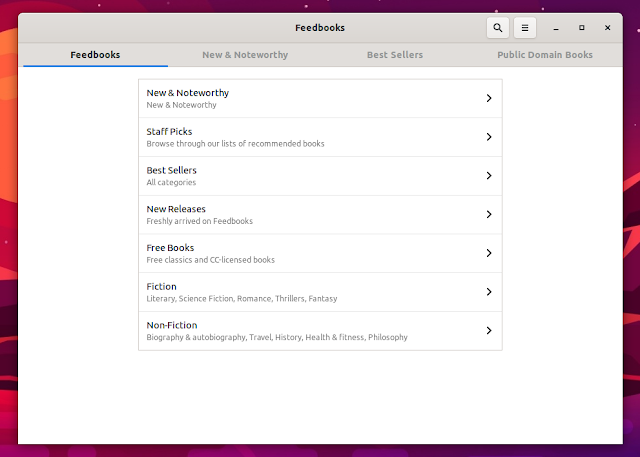Click the Feedbooks window title text
The image size is (640, 457).
click(320, 28)
